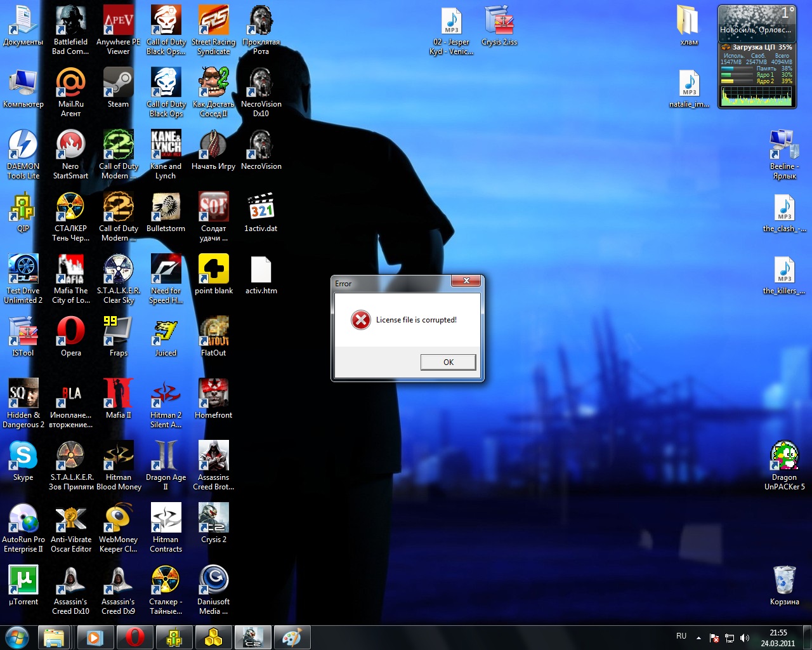
Task: Select the Bulletstorm shortcut
Action: [x=166, y=212]
